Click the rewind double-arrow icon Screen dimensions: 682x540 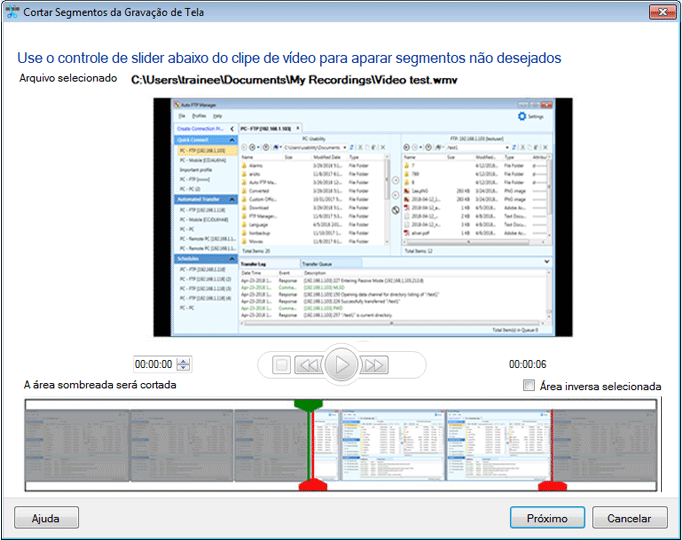click(x=310, y=365)
